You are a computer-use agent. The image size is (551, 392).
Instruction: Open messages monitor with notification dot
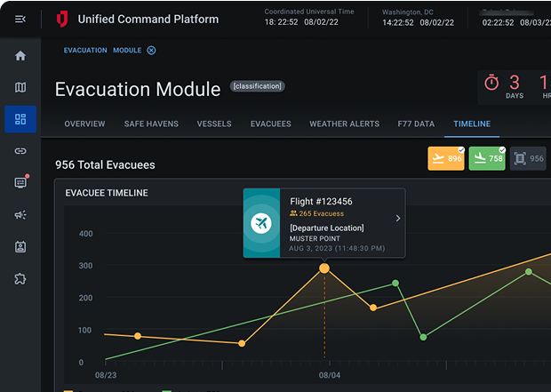(20, 183)
